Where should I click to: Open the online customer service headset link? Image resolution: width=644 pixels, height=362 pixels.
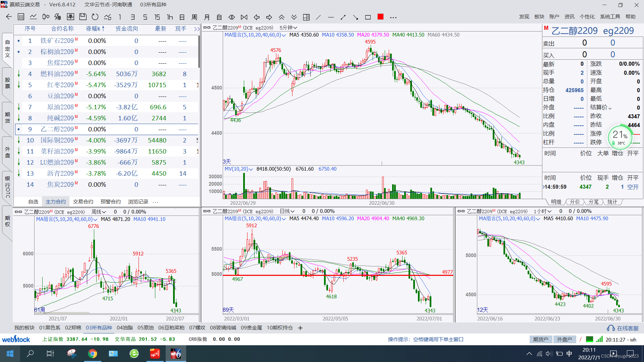[x=623, y=328]
